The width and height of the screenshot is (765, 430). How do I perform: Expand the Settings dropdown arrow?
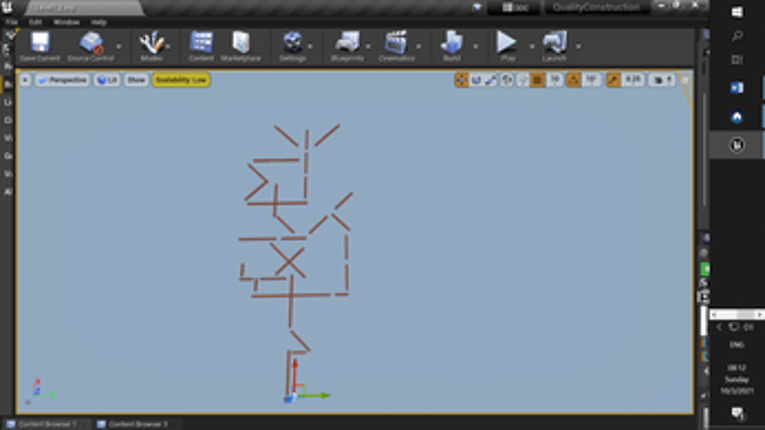(x=310, y=46)
